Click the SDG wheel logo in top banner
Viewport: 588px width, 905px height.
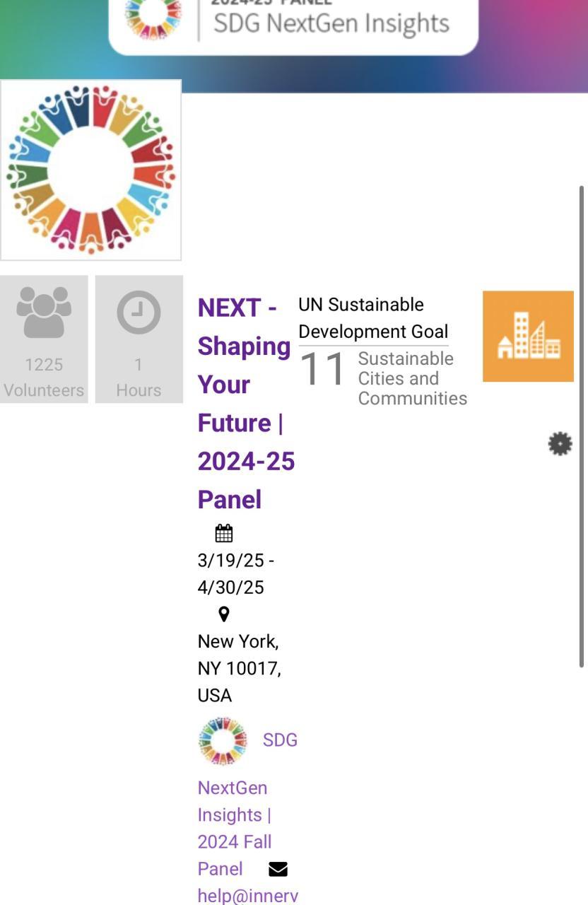pyautogui.click(x=153, y=17)
